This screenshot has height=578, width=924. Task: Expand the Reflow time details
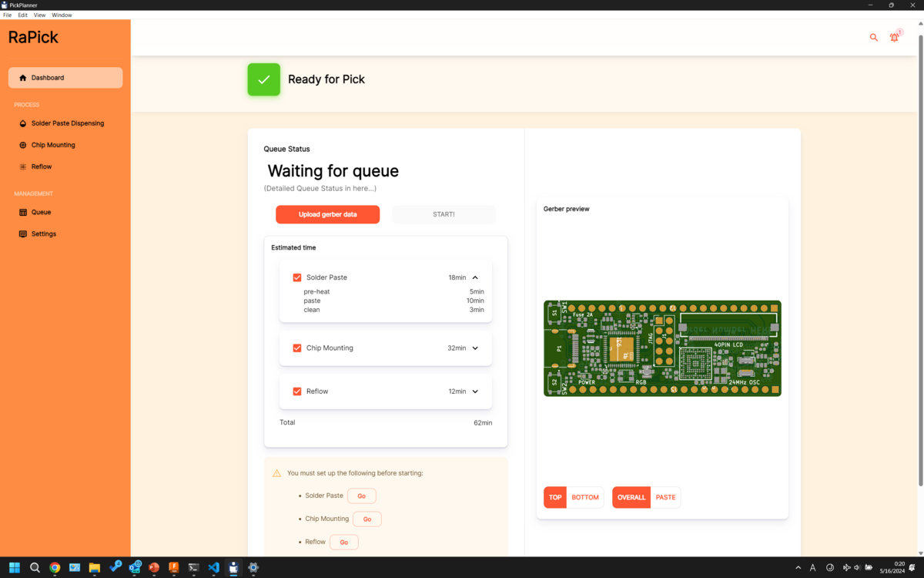pyautogui.click(x=475, y=391)
